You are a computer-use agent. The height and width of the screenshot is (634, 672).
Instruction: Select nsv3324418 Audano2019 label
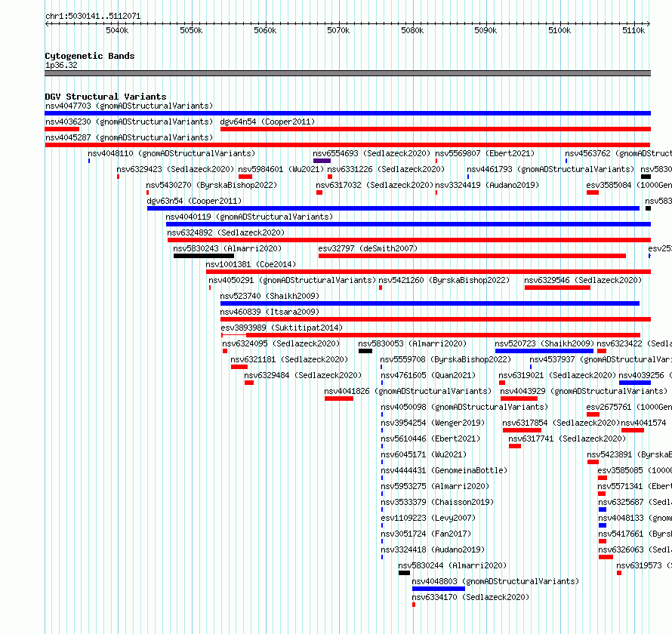tap(433, 549)
